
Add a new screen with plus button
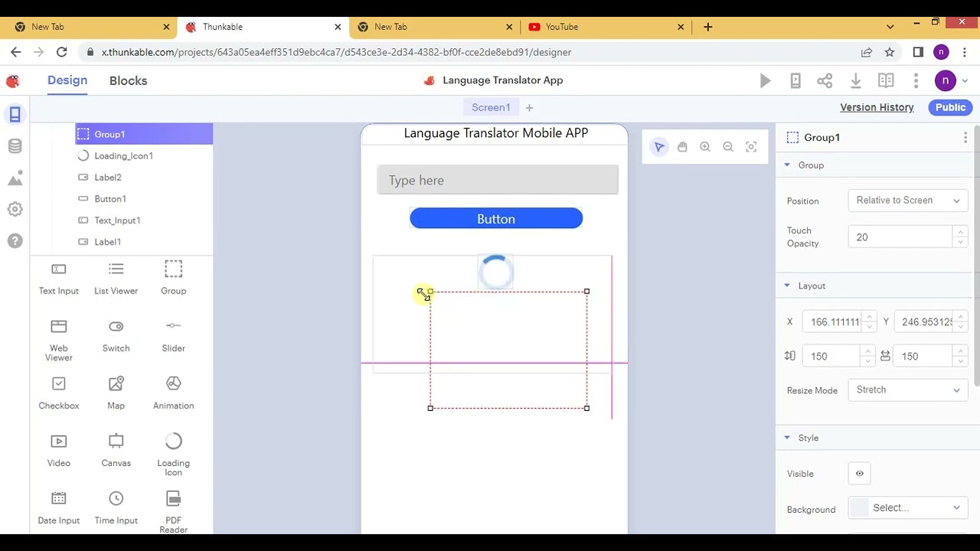click(529, 108)
